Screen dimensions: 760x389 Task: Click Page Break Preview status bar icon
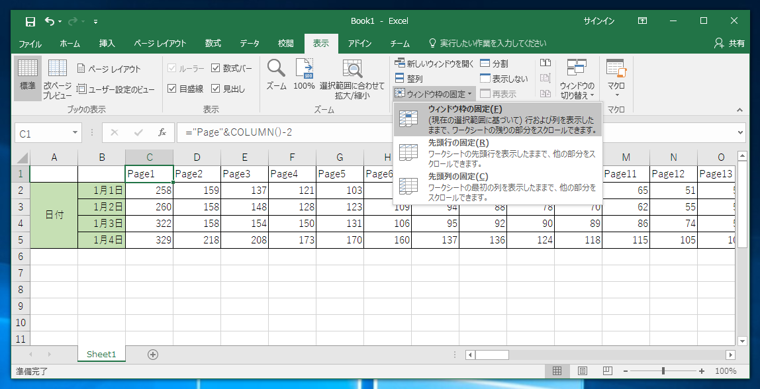point(607,371)
